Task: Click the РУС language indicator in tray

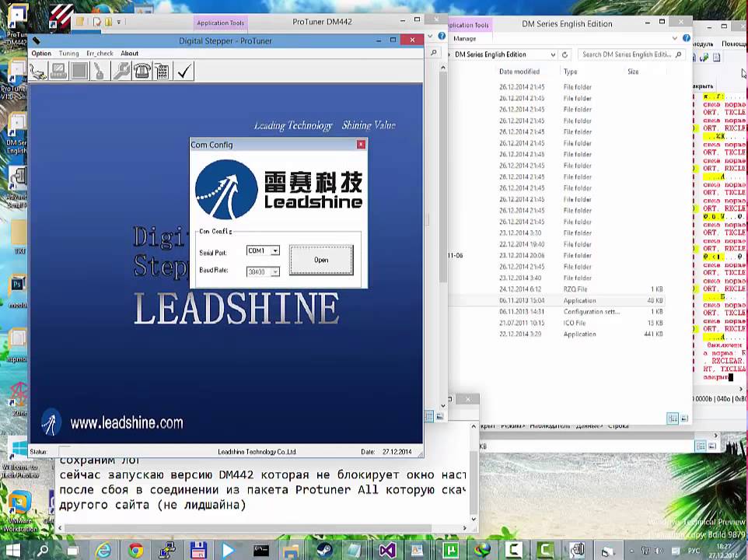Action: [694, 551]
